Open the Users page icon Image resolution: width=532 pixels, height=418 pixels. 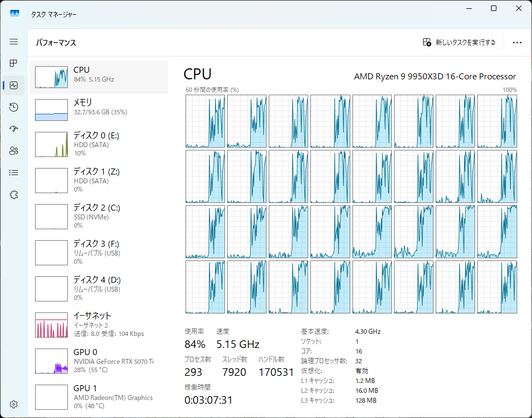pos(14,151)
